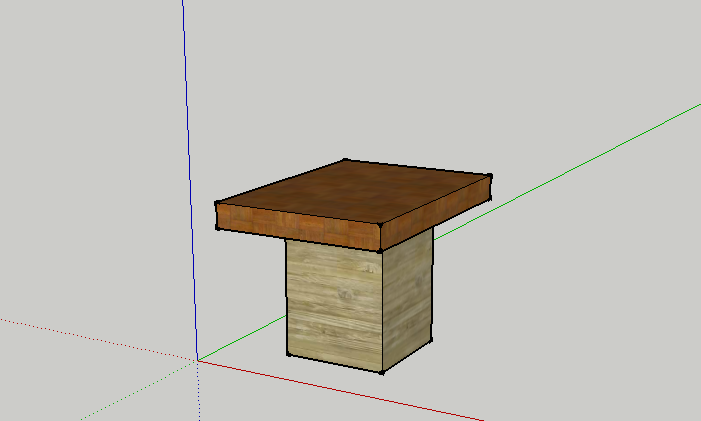Click the blue vertical axis line
This screenshot has width=701, height=421.
click(189, 150)
